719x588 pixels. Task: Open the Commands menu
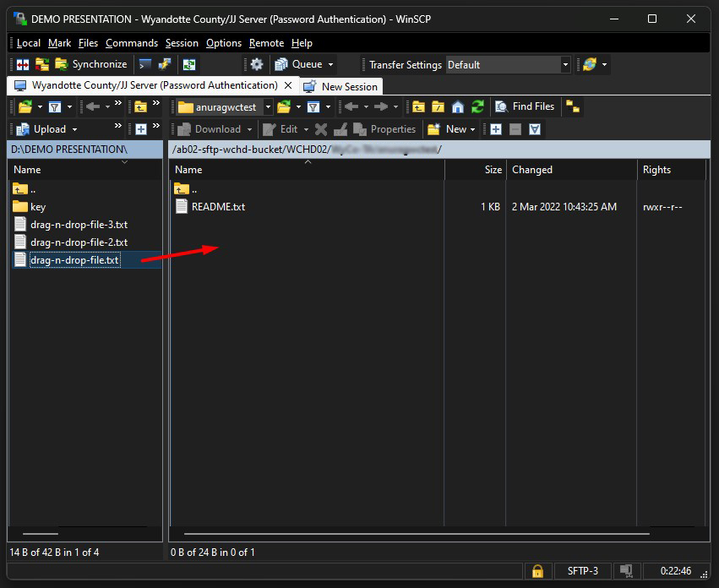pos(132,43)
